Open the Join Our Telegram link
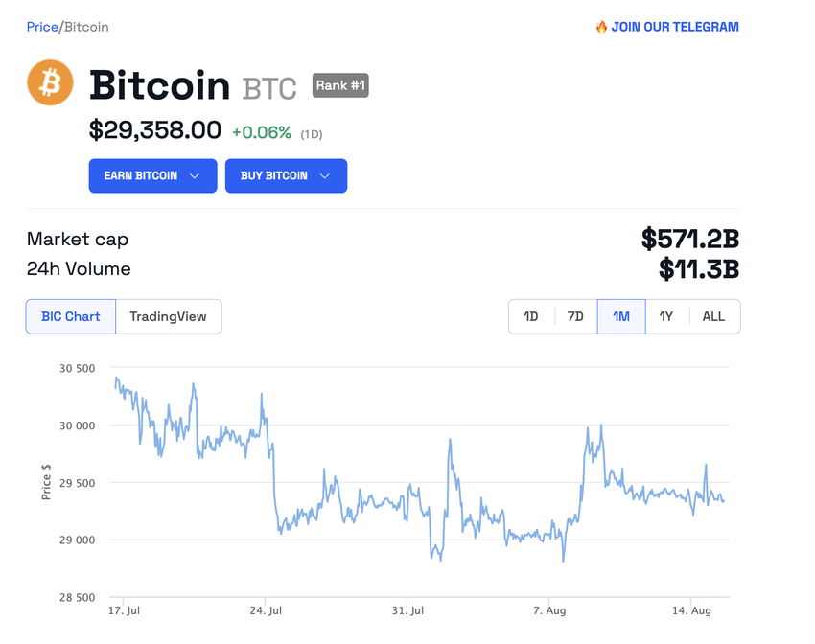 tap(675, 27)
